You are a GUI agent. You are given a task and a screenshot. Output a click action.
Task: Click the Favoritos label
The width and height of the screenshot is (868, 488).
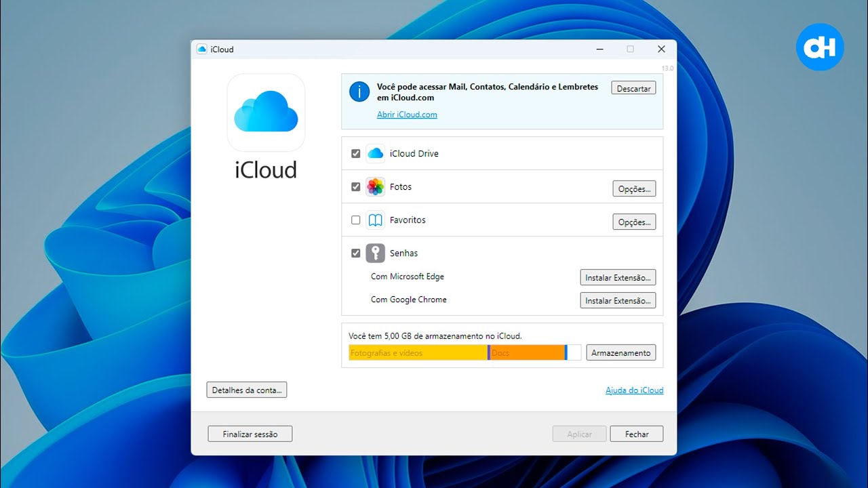tap(408, 220)
